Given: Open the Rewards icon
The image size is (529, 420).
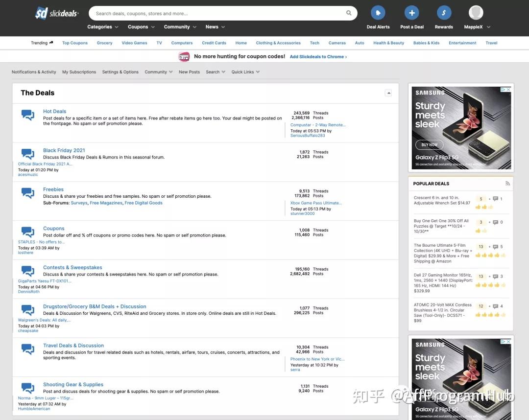Looking at the screenshot, I should [x=444, y=13].
